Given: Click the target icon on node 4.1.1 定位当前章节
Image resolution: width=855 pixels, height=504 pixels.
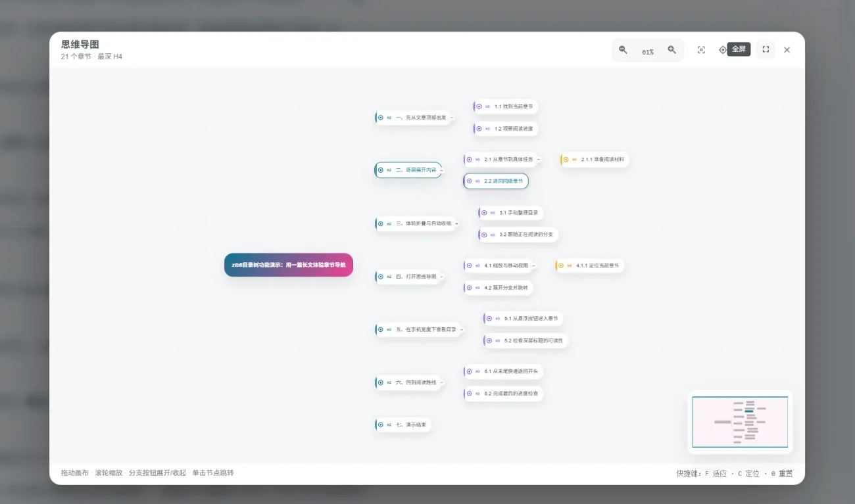Looking at the screenshot, I should click(560, 265).
